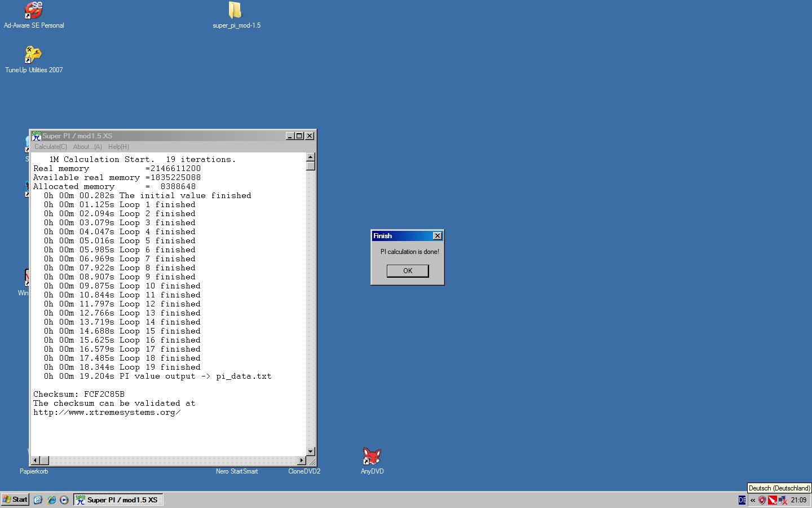Image resolution: width=812 pixels, height=508 pixels.
Task: Click the 'Loop 14 finished' line
Action: click(122, 322)
